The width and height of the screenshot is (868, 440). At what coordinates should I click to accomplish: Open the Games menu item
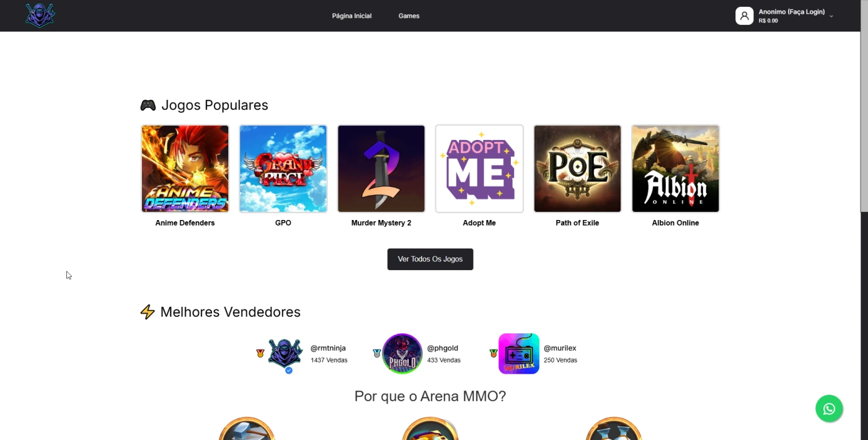pyautogui.click(x=409, y=16)
